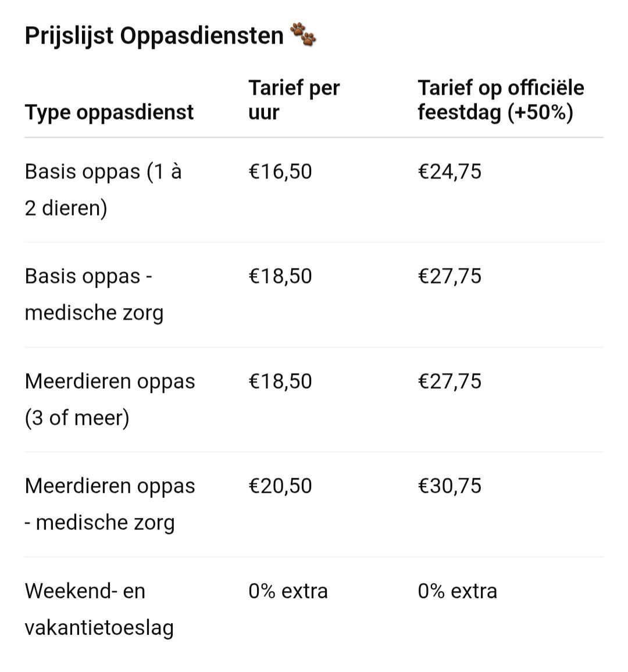Select the €16,50 hourly rate

(280, 171)
